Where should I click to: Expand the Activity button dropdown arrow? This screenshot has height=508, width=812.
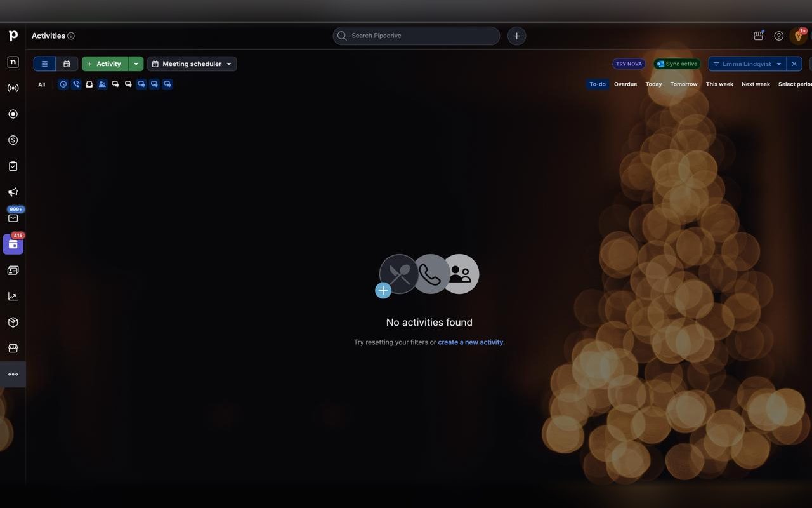point(136,64)
